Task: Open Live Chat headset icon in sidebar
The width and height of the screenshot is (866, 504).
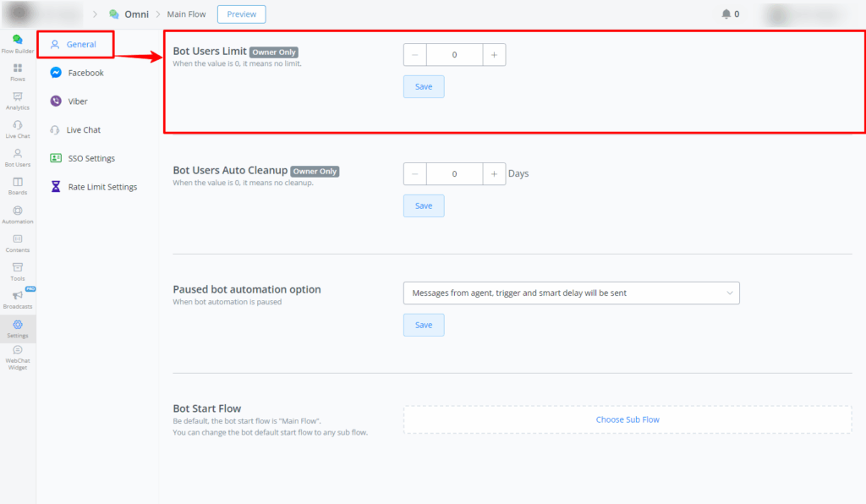Action: pyautogui.click(x=18, y=126)
